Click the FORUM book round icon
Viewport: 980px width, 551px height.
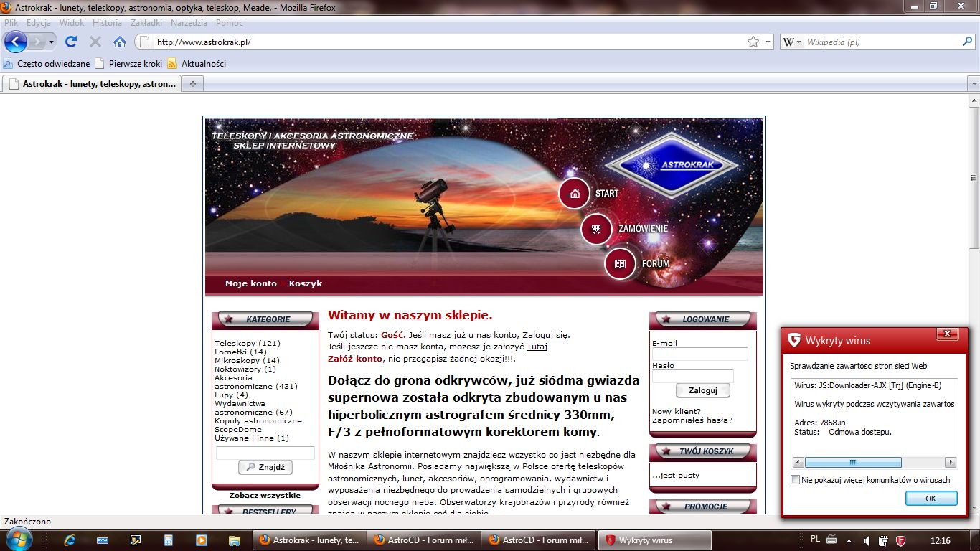tap(620, 264)
